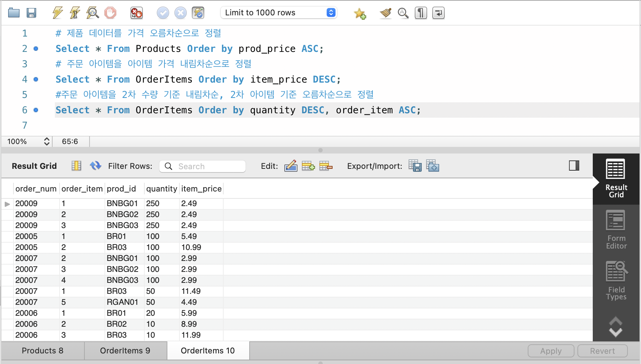
Task: Select cell RGAN01 in prod_id column
Action: (x=124, y=302)
